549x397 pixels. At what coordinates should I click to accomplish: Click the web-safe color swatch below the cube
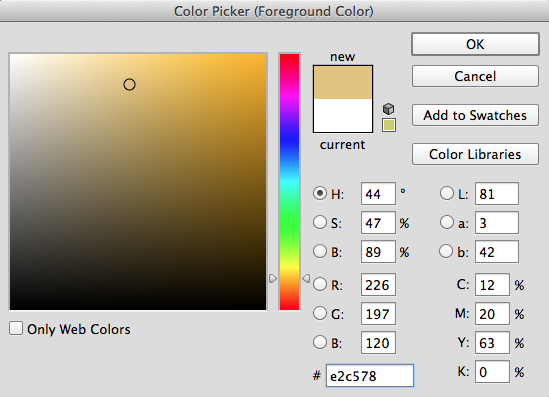pos(389,125)
